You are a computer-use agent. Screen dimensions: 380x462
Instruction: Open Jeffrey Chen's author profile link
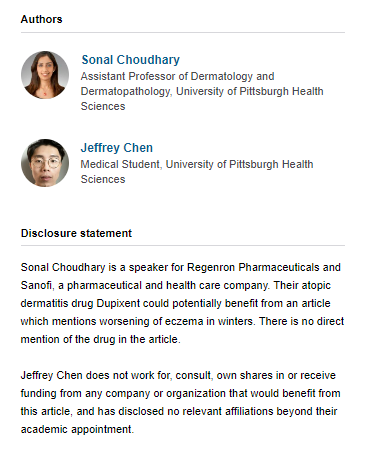(117, 148)
